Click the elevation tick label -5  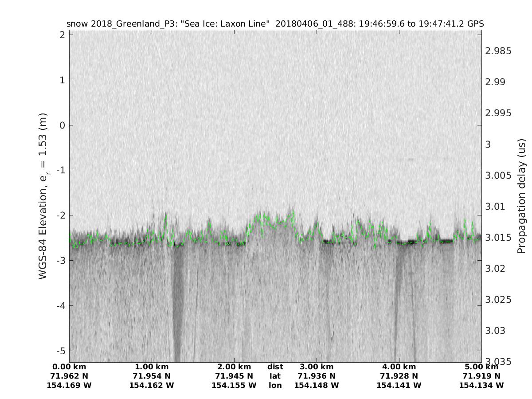(x=61, y=351)
